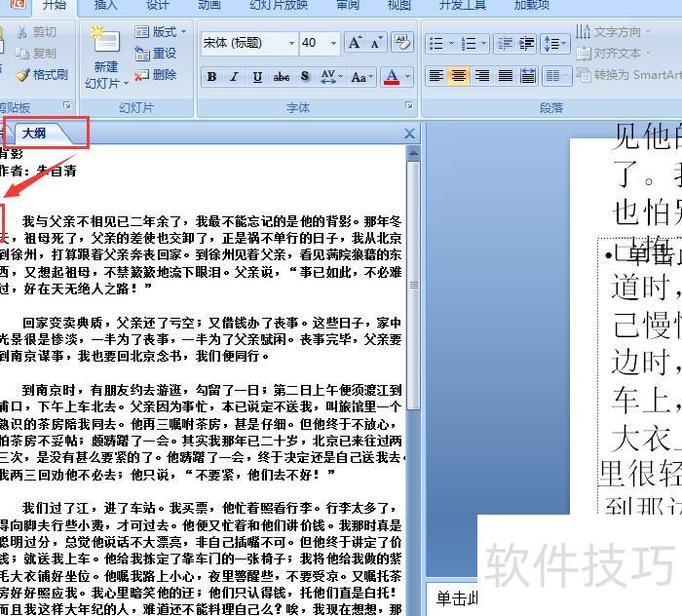
Task: Click the outline text 作者:朱自清
Action: pos(38,171)
